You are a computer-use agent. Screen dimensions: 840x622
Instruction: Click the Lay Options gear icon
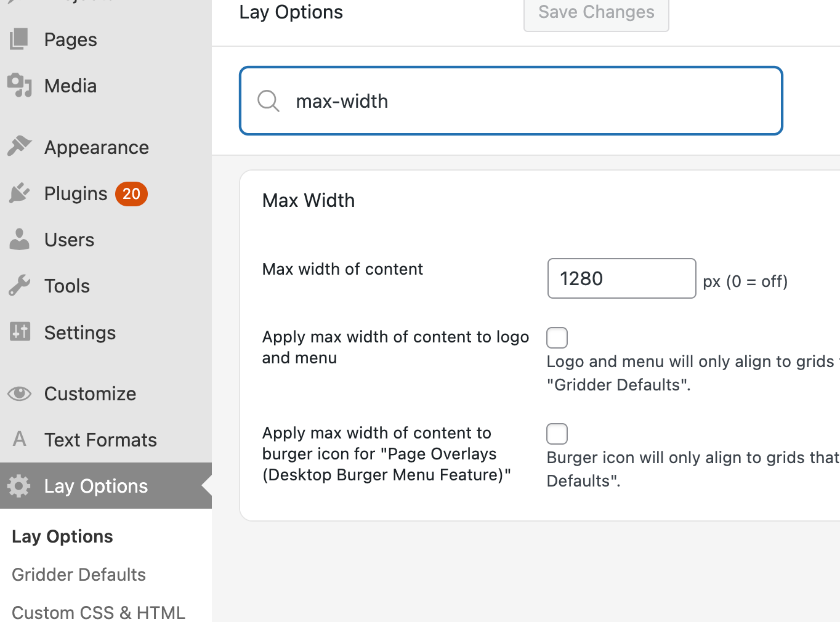[x=19, y=486]
